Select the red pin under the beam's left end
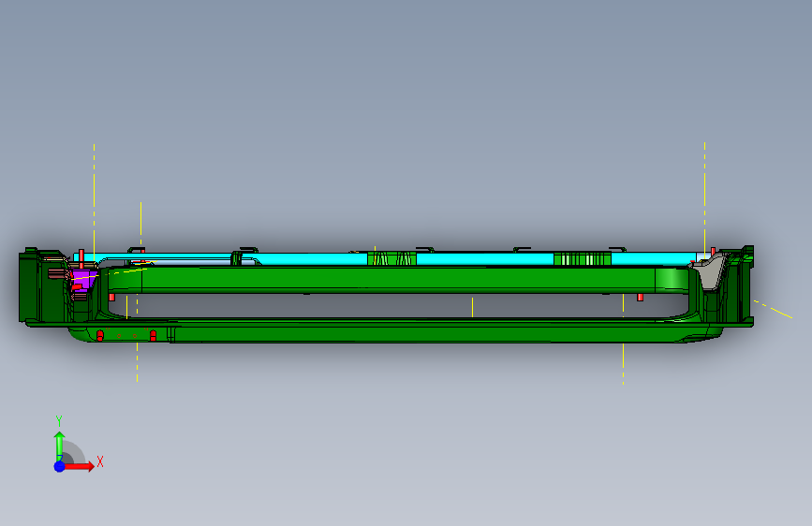Viewport: 812px width, 526px height. click(x=111, y=297)
